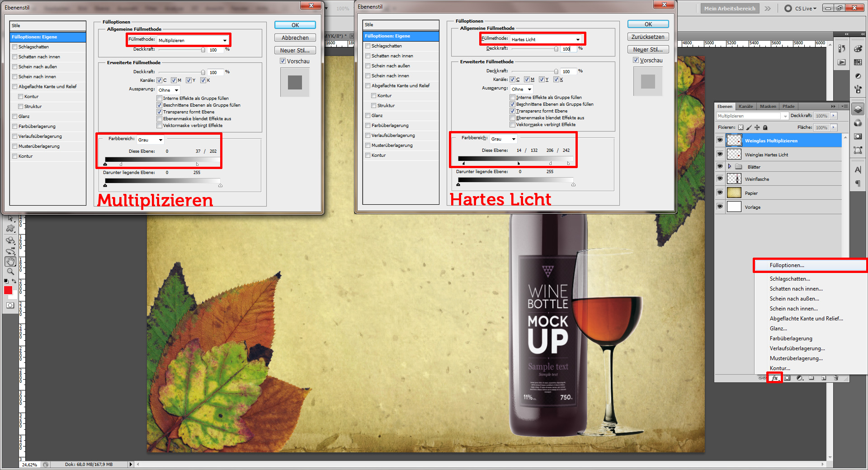Open the layer styles fx menu

[x=775, y=378]
